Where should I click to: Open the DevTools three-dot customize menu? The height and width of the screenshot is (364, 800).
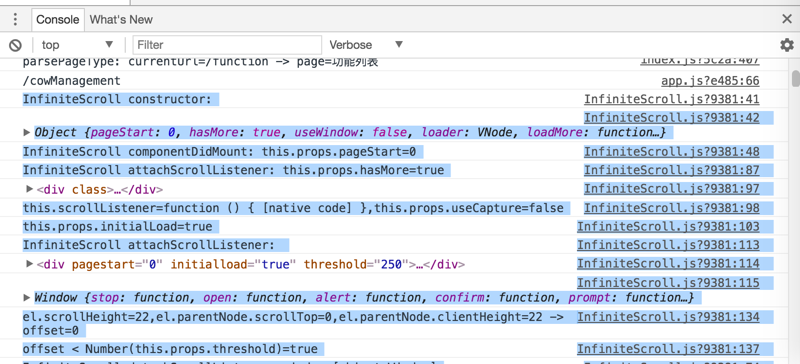[x=15, y=19]
